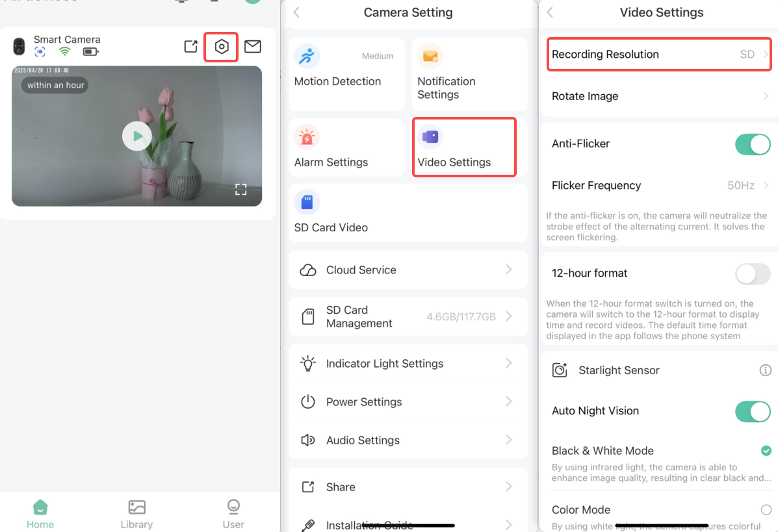
Task: Switch to the Home tab
Action: click(x=40, y=514)
